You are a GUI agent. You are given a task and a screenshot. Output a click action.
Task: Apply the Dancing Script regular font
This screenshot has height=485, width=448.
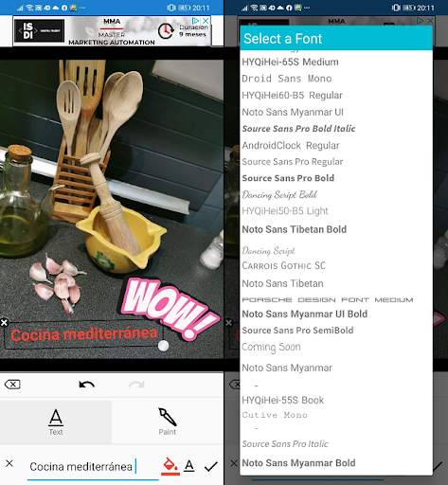tap(268, 251)
